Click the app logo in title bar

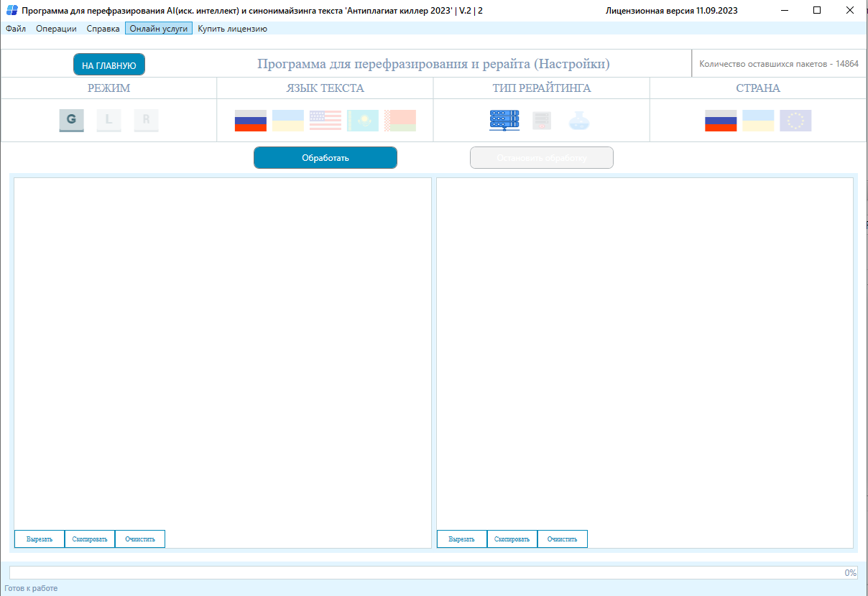11,11
